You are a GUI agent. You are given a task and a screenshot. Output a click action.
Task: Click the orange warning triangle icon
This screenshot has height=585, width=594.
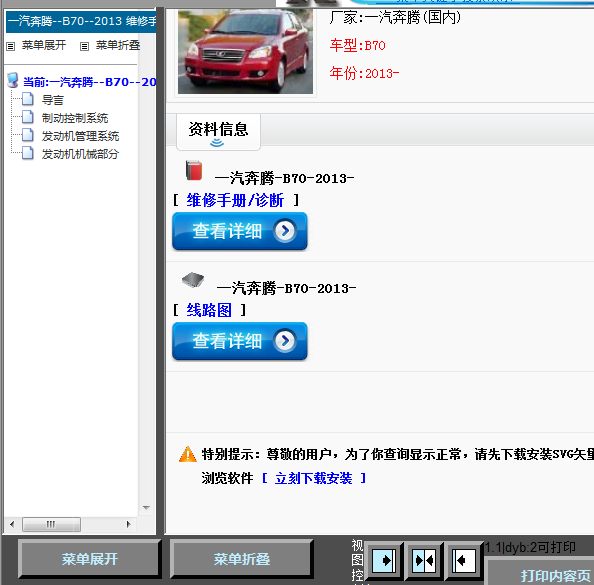[188, 454]
